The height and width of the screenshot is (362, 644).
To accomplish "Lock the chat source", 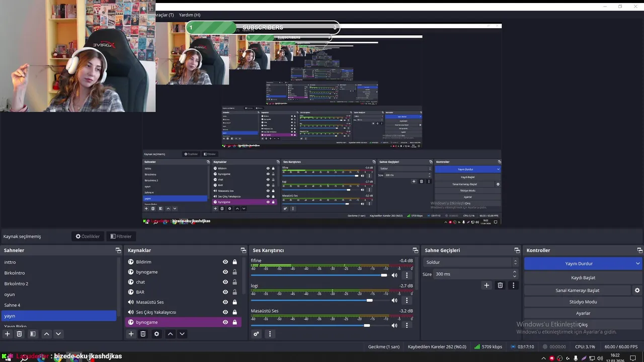I will point(234,282).
